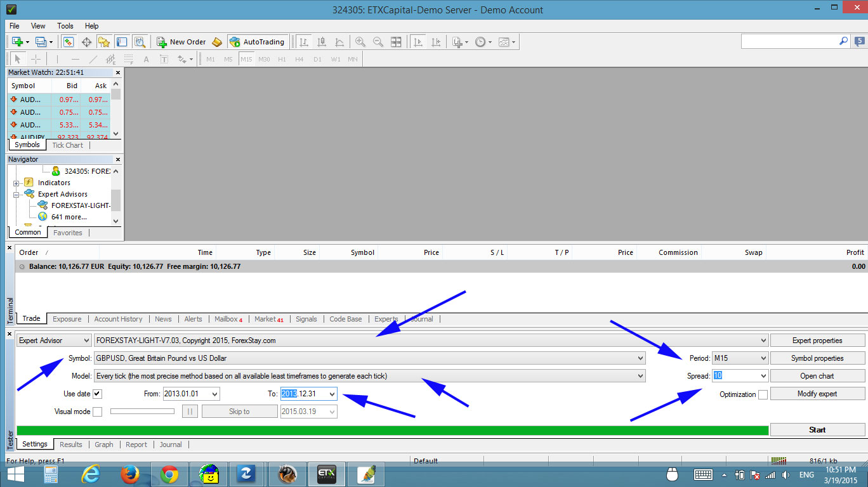Open the View menu
This screenshot has height=487, width=868.
(38, 26)
